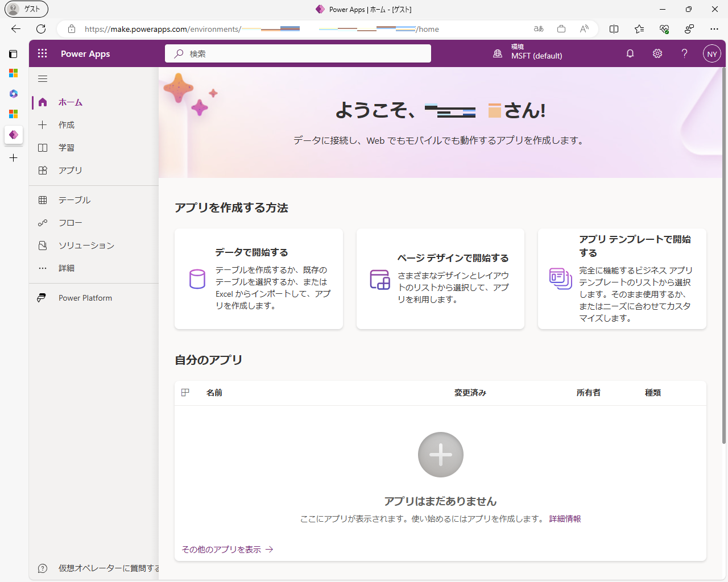This screenshot has width=728, height=582.
Task: Go back using the browser back arrow
Action: tap(16, 29)
